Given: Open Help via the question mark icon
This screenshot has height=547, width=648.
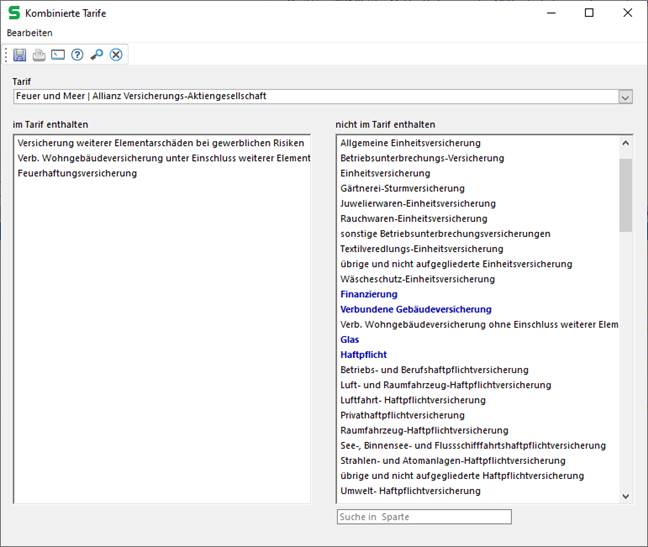Looking at the screenshot, I should [77, 54].
